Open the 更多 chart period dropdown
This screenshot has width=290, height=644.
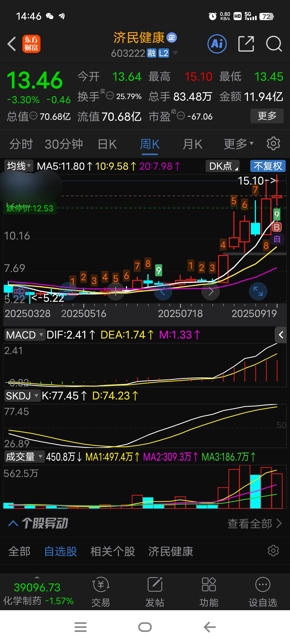pos(238,144)
